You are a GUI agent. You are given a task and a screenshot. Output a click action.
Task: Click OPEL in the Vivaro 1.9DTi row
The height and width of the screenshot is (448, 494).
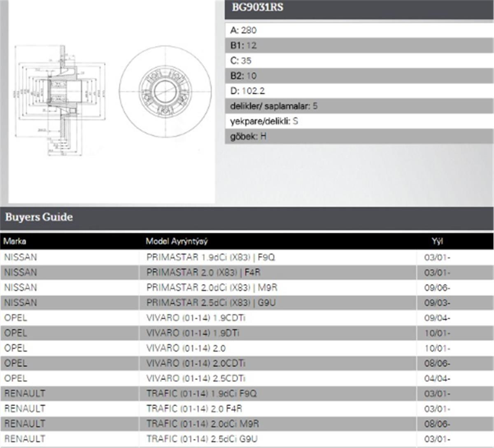pyautogui.click(x=16, y=333)
